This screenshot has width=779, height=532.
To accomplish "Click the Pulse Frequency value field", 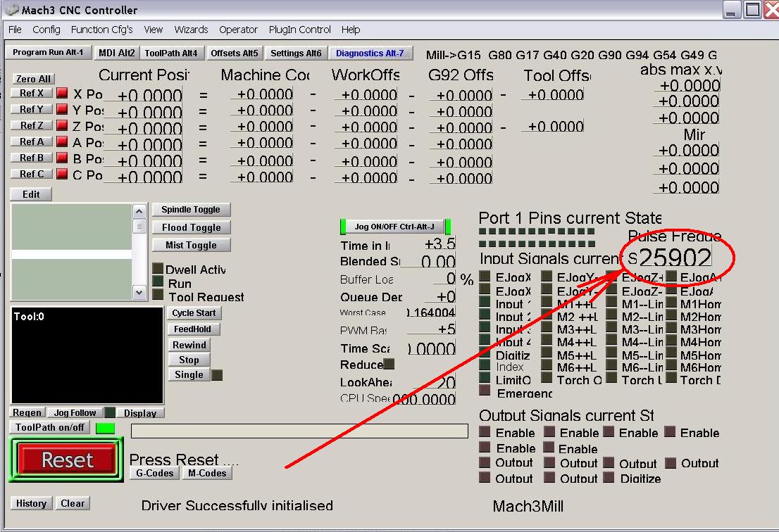I will (674, 258).
